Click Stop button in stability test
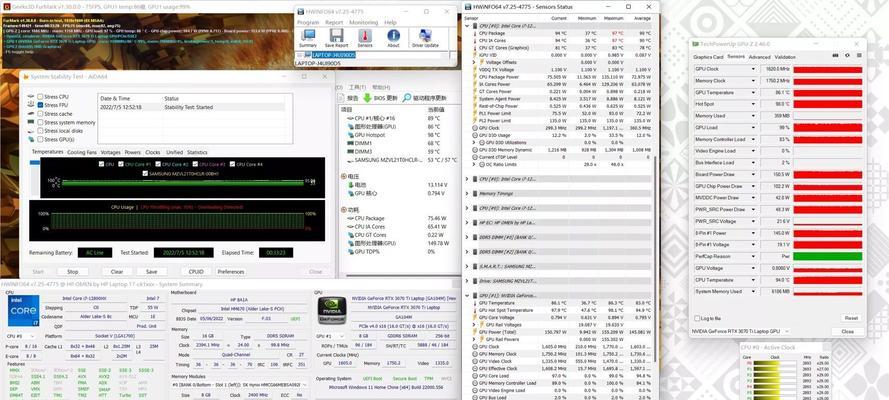 coord(73,271)
